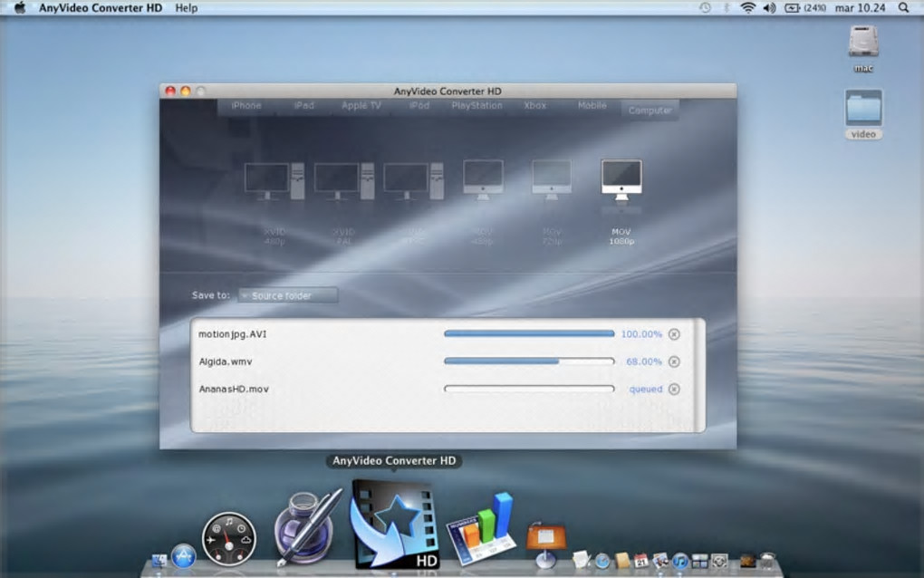Choose the MOV 720p iMac preset
Viewport: 924px width, 578px height.
(x=552, y=179)
